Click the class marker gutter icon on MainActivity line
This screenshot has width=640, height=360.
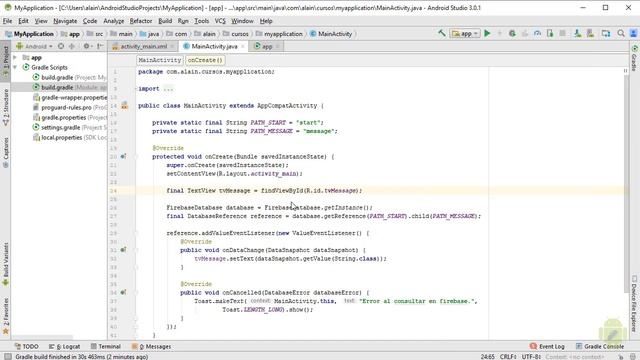pyautogui.click(x=124, y=106)
